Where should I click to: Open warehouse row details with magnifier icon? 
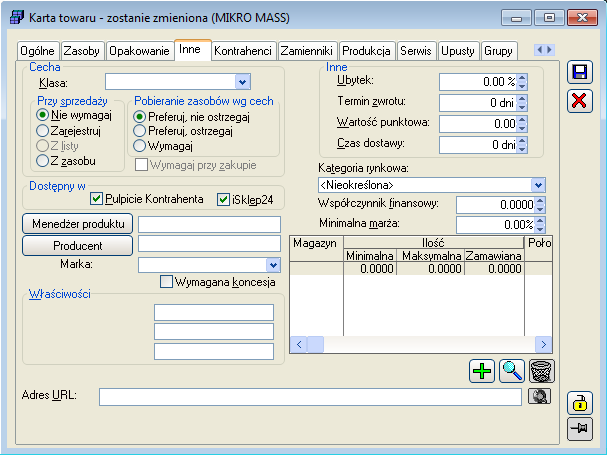pyautogui.click(x=512, y=371)
